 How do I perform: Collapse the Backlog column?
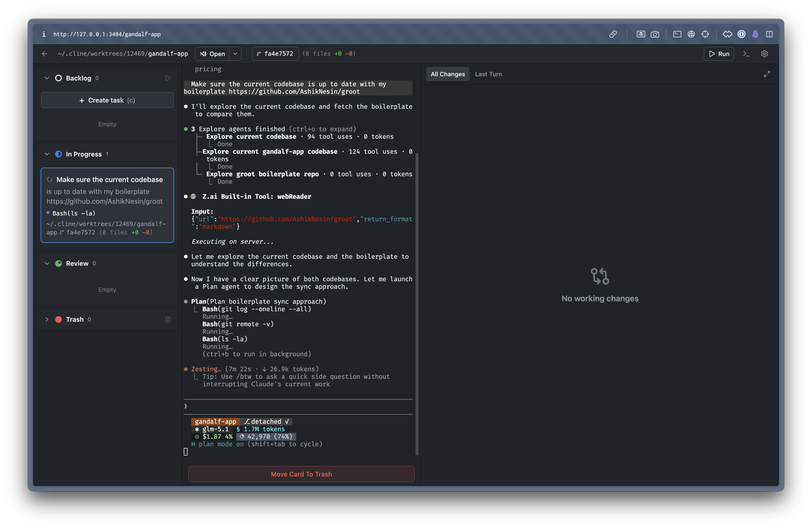pyautogui.click(x=47, y=78)
